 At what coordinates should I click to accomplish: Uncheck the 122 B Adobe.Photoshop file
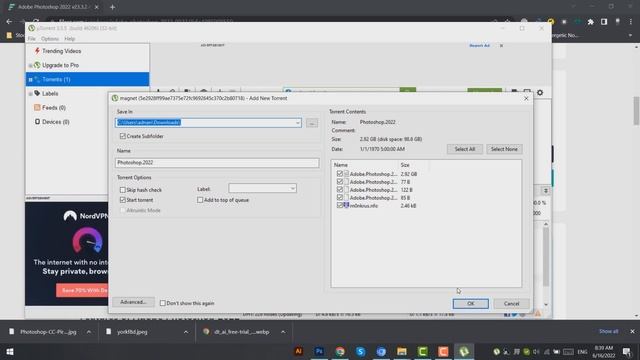click(x=340, y=189)
